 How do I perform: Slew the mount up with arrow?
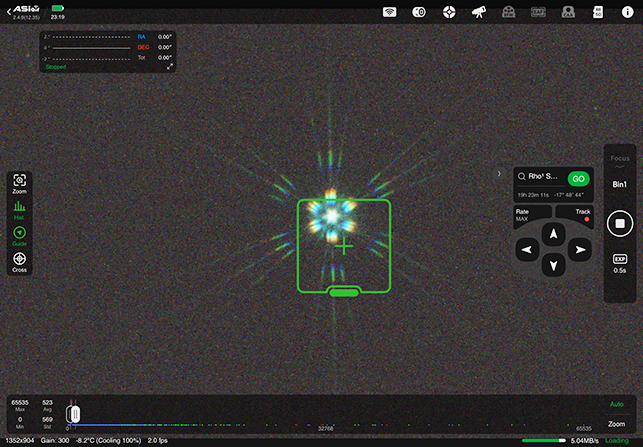coord(549,233)
